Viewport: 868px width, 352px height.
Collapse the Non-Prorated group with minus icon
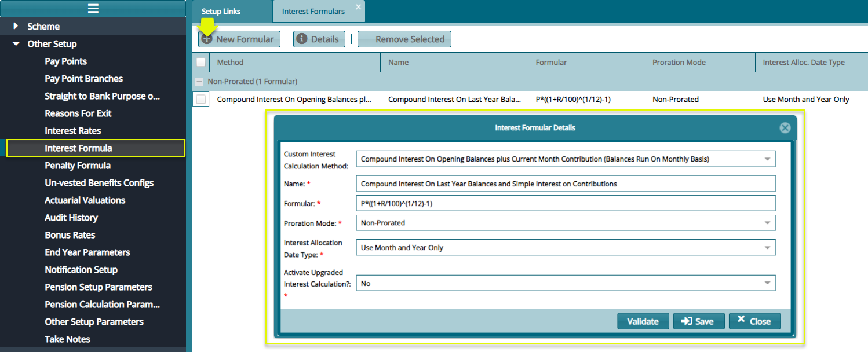pyautogui.click(x=200, y=82)
